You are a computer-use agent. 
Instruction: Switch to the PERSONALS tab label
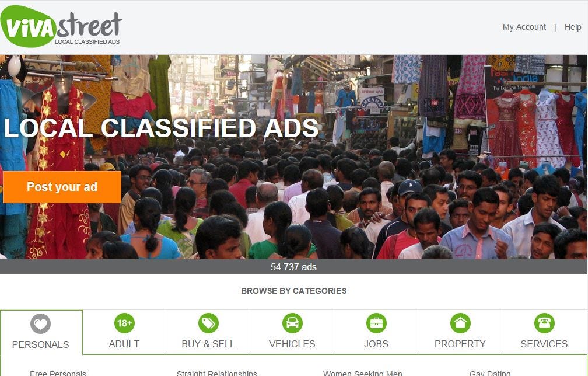(40, 344)
